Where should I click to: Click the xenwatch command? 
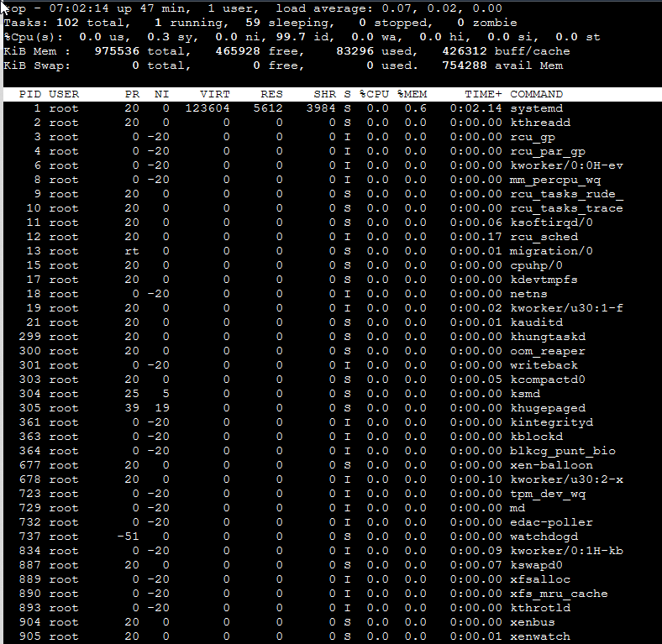point(540,636)
